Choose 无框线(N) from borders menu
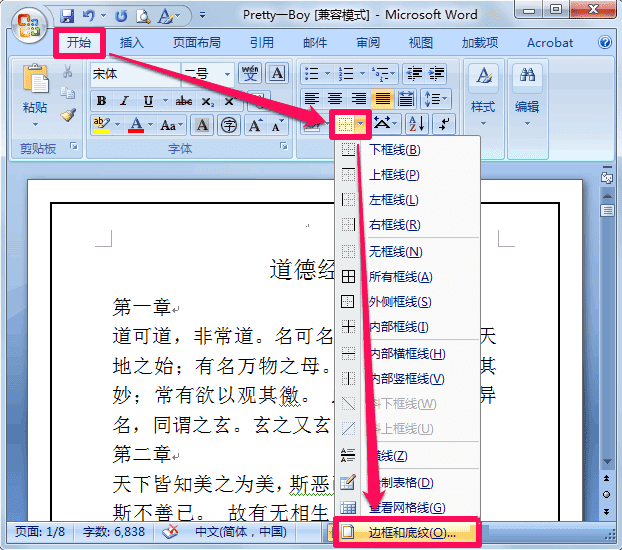The width and height of the screenshot is (622, 550). (407, 251)
